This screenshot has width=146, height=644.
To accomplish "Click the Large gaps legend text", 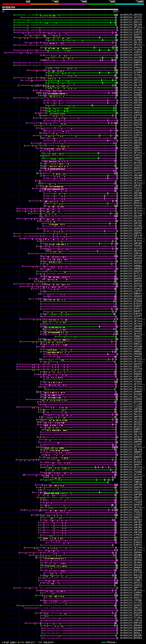I will pos(28,642).
